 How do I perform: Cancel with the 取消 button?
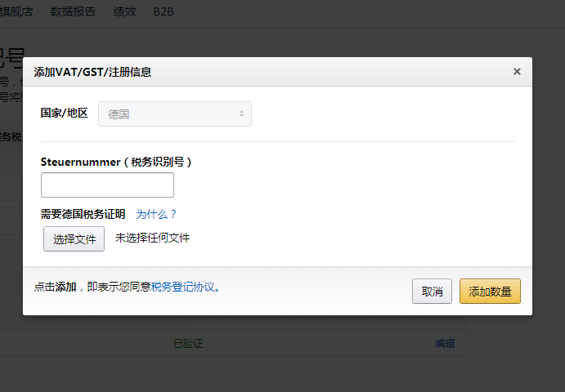click(x=432, y=291)
